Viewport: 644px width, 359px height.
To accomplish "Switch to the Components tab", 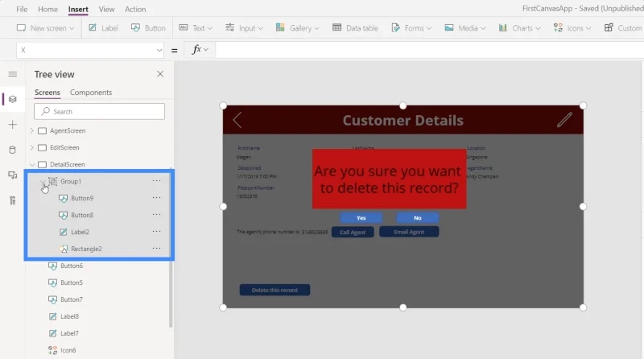I will coord(91,93).
